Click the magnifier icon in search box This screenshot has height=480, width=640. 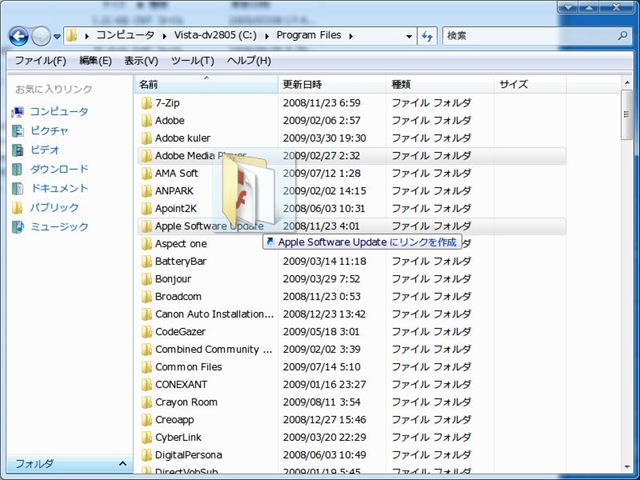[622, 36]
